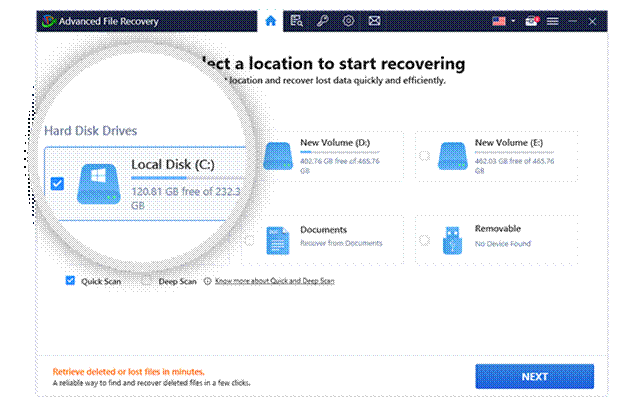Enable the Deep Scan option
Screen dimensions: 624x408
147,281
